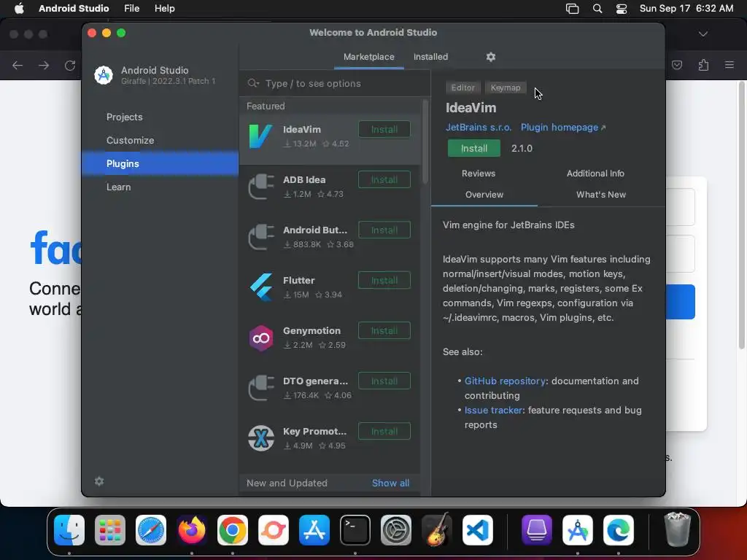Viewport: 747px width, 560px height.
Task: Open Launchpad from the Dock
Action: tap(110, 530)
